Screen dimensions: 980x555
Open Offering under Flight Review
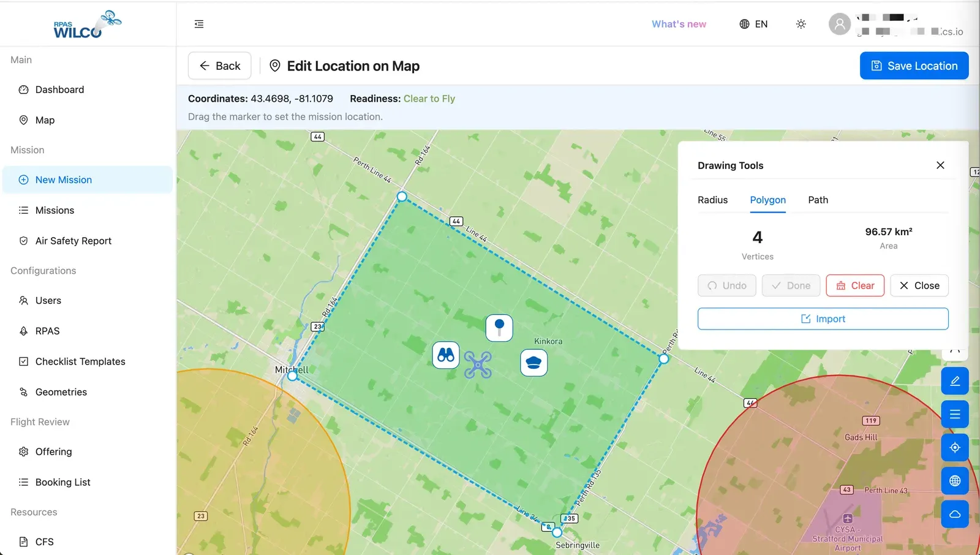point(88,451)
